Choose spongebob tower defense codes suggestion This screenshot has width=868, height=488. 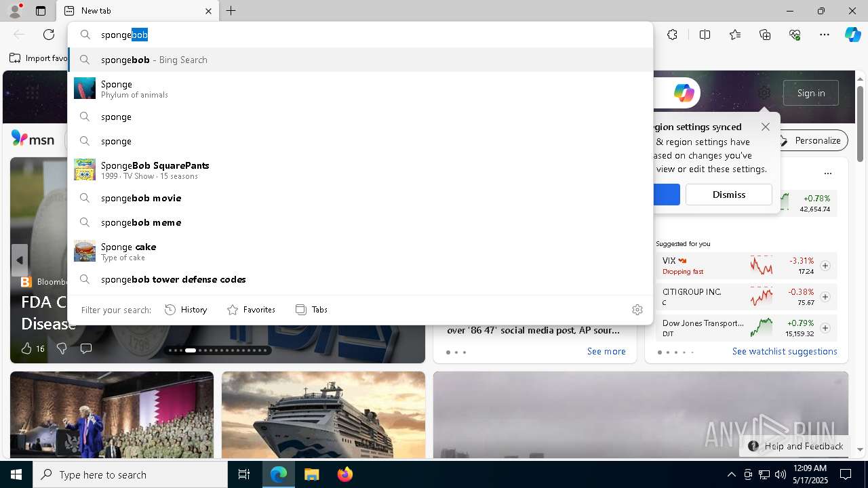click(x=360, y=279)
